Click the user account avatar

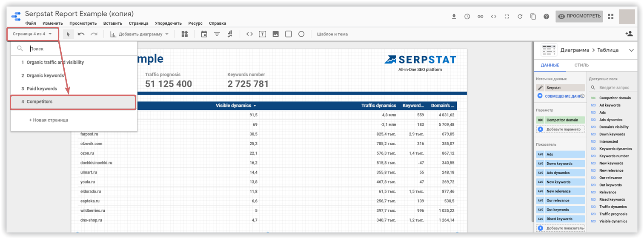pyautogui.click(x=627, y=17)
